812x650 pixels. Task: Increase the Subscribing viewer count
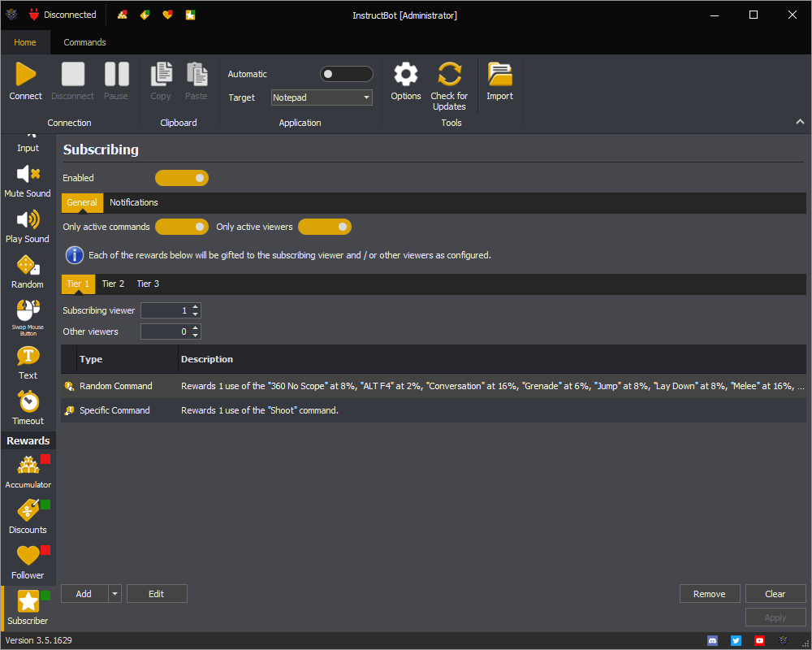[195, 307]
